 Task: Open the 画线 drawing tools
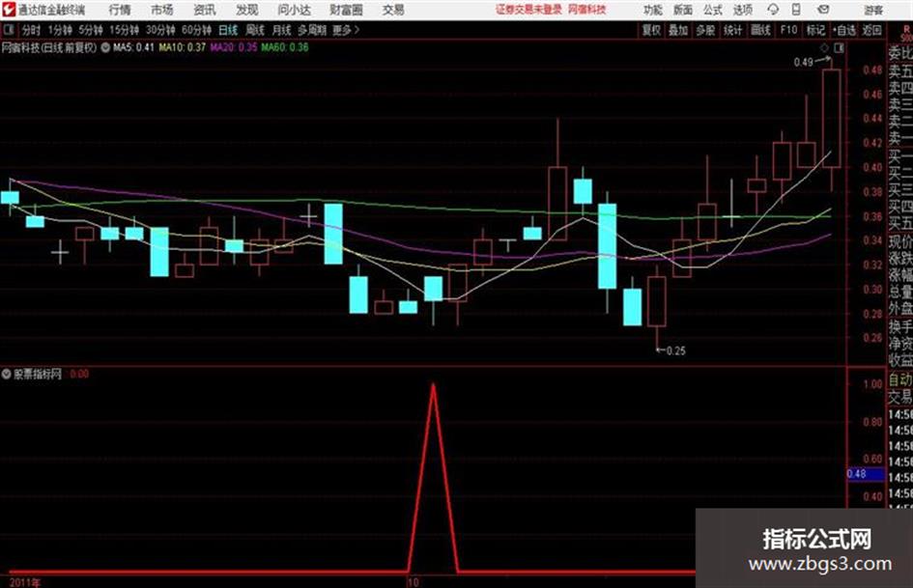coord(760,30)
